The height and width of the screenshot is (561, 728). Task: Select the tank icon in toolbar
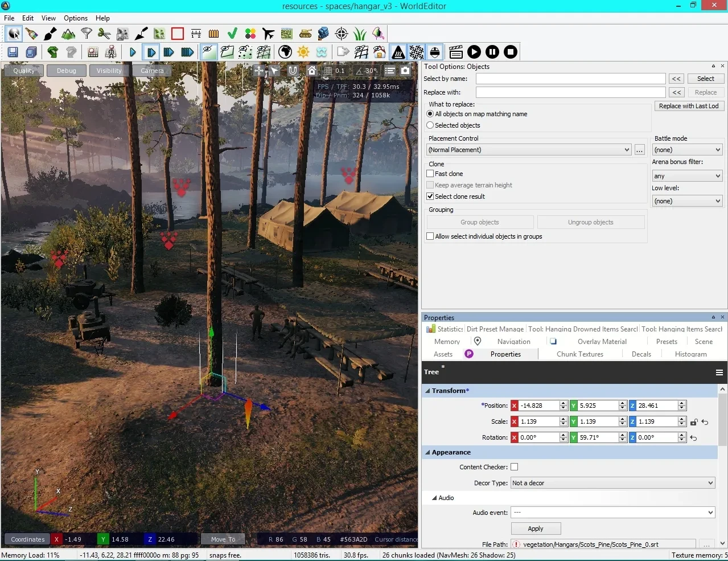coord(305,34)
